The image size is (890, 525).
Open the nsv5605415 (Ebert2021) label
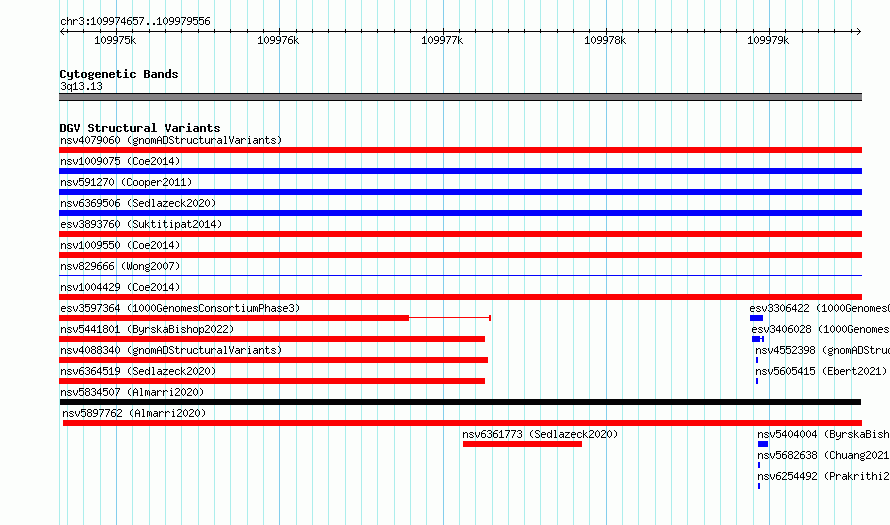click(821, 371)
